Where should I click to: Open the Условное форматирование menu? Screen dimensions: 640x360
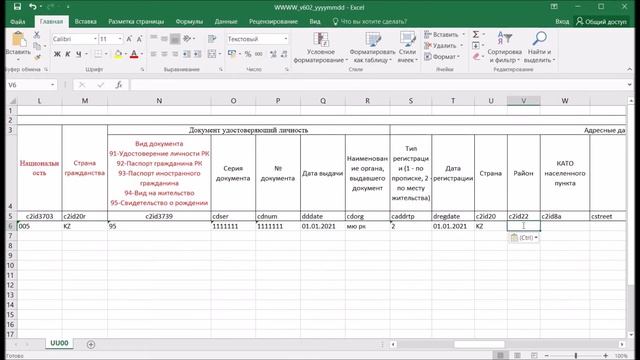pos(321,47)
